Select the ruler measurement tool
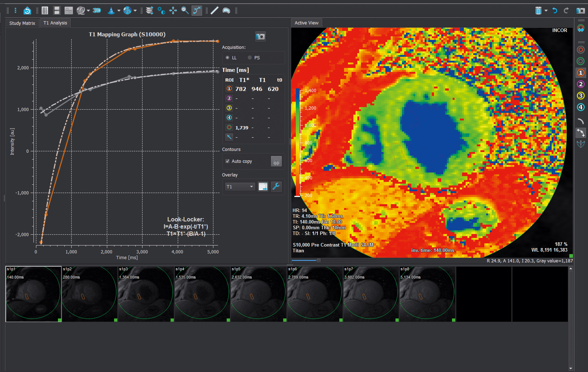This screenshot has height=372, width=588. [214, 10]
